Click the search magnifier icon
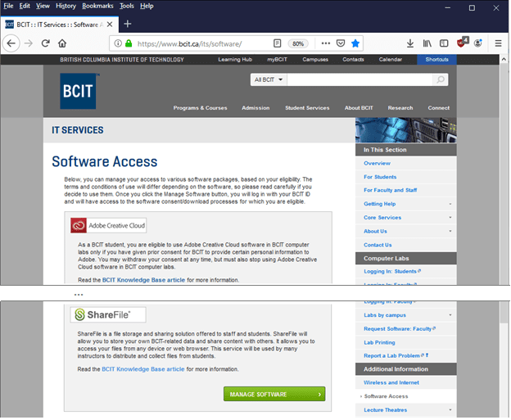The height and width of the screenshot is (420, 511). pyautogui.click(x=441, y=79)
